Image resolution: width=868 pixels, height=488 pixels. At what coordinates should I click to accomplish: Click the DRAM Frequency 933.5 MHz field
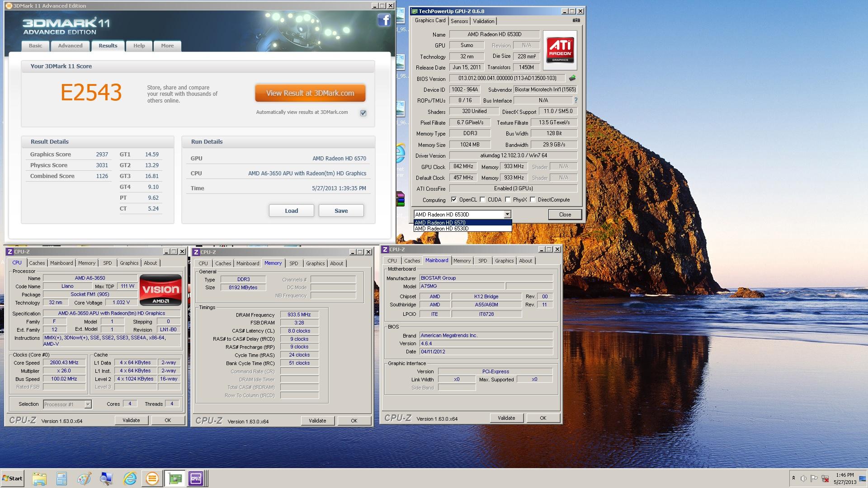tap(299, 314)
